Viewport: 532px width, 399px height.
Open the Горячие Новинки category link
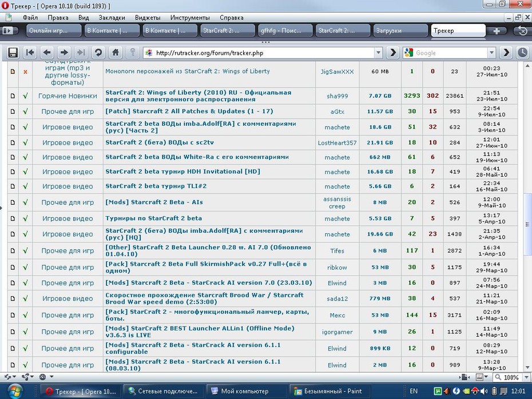(68, 96)
